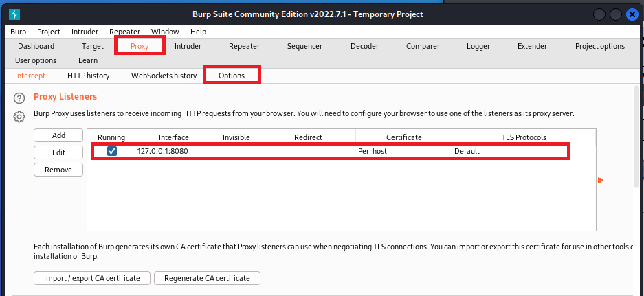The height and width of the screenshot is (296, 644).
Task: Click the Invisible column header
Action: 236,137
